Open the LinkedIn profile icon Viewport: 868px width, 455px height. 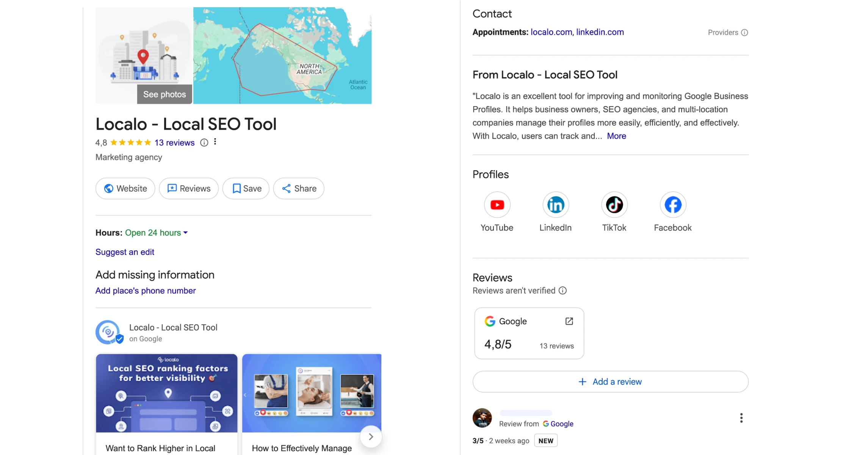click(x=555, y=205)
